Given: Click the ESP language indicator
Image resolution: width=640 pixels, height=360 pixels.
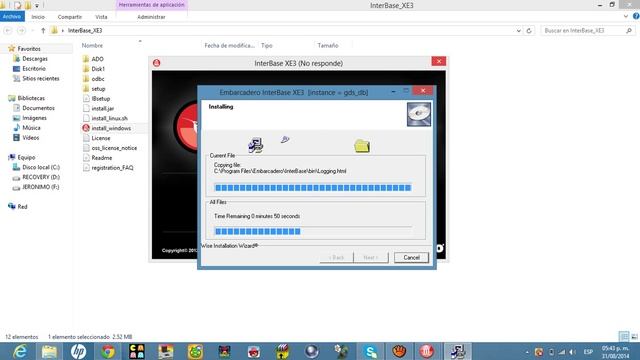Looking at the screenshot, I should click(588, 352).
